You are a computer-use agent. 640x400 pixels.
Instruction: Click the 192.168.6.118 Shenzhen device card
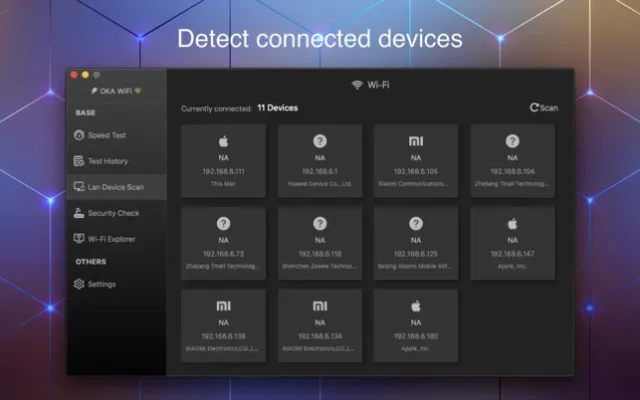click(320, 243)
